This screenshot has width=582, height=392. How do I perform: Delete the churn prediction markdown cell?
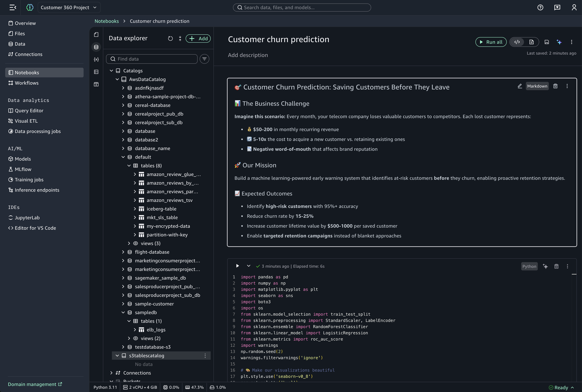(555, 86)
